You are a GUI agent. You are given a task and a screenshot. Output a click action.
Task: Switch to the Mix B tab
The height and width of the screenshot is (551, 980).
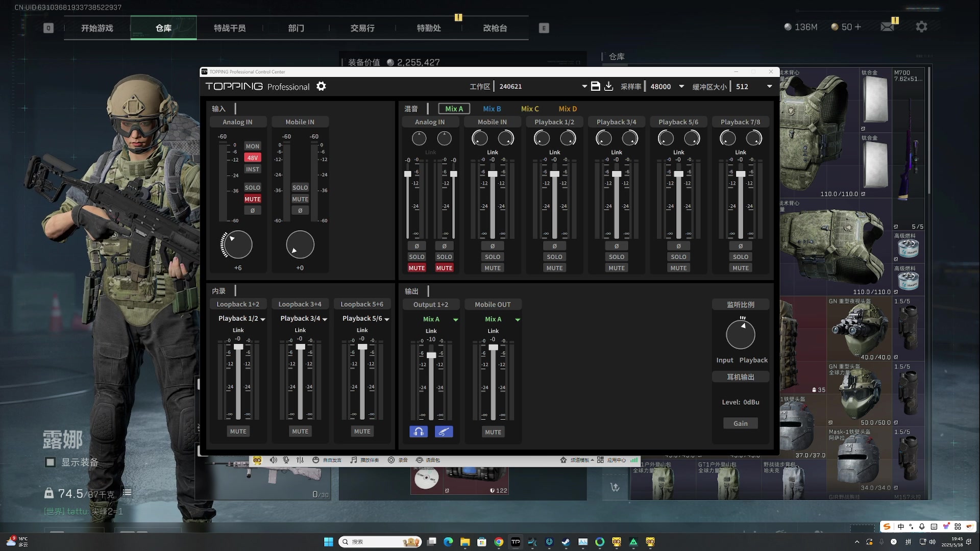pos(492,109)
